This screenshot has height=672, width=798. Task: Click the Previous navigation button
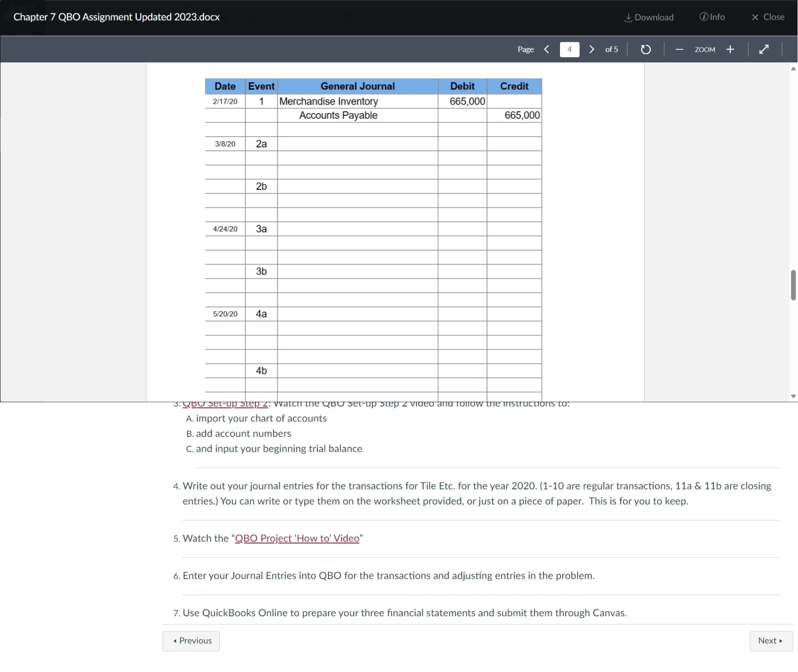tap(191, 640)
